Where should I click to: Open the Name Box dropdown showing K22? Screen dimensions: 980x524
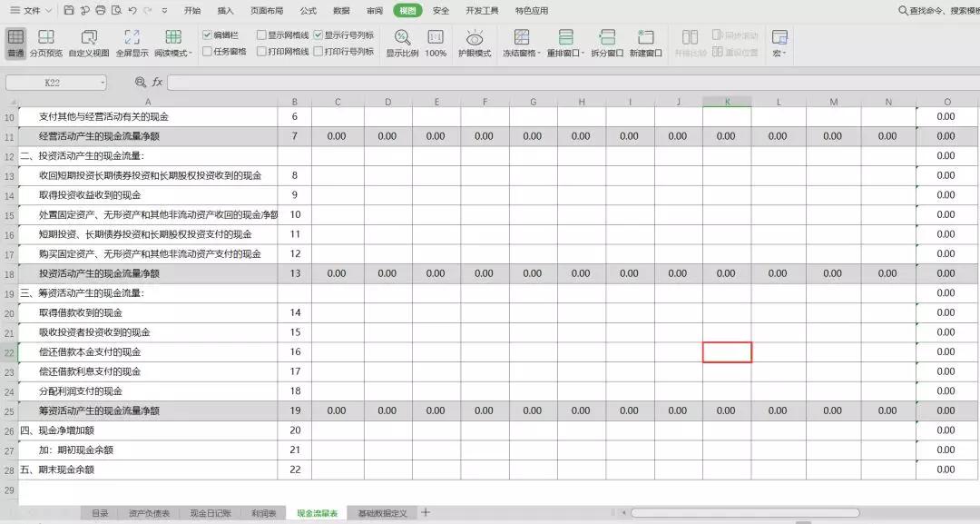click(103, 83)
